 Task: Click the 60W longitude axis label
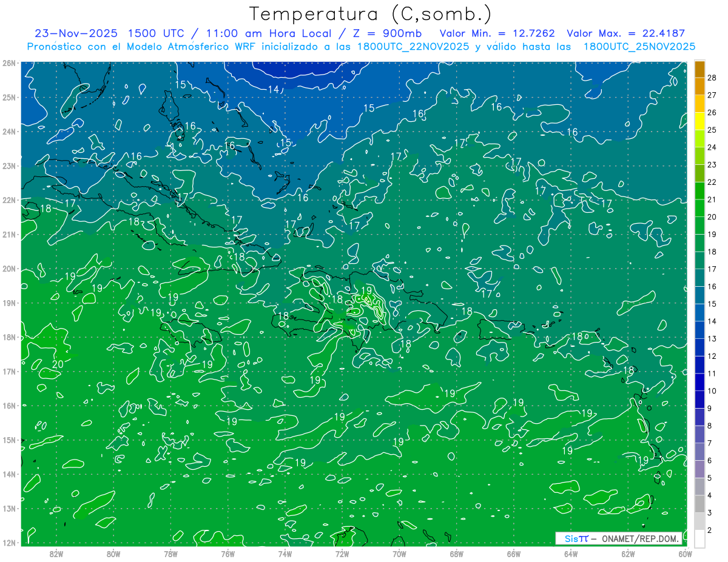(x=686, y=554)
